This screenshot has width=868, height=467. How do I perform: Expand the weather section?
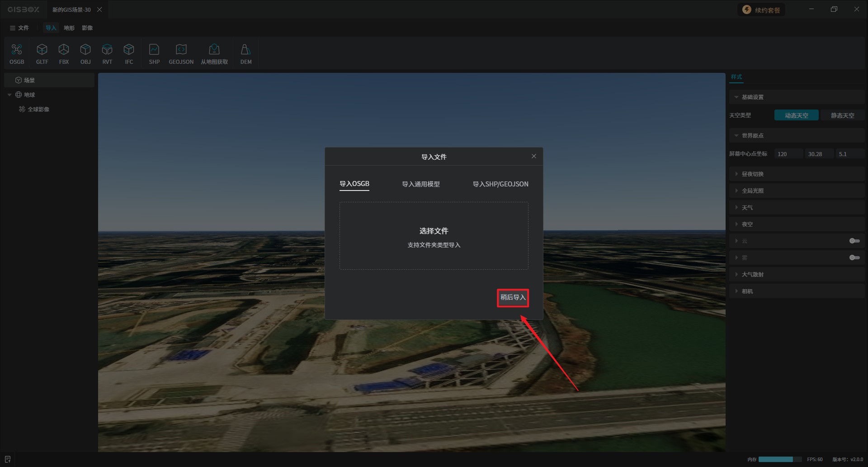pos(747,208)
